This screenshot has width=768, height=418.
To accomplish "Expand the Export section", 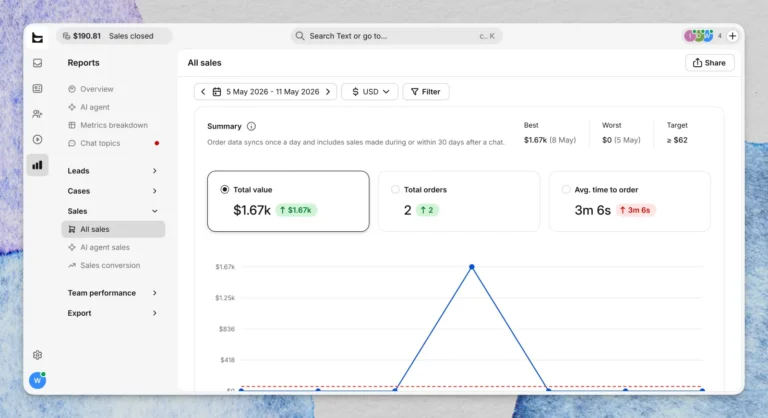I will pyautogui.click(x=113, y=313).
